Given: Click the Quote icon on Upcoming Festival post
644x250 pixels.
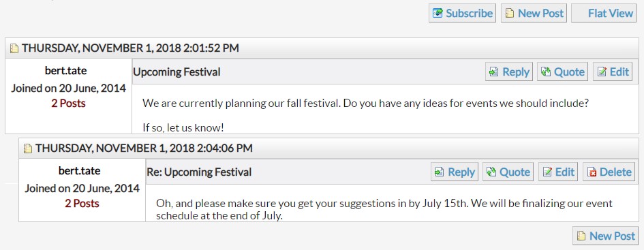Looking at the screenshot, I should tap(546, 72).
